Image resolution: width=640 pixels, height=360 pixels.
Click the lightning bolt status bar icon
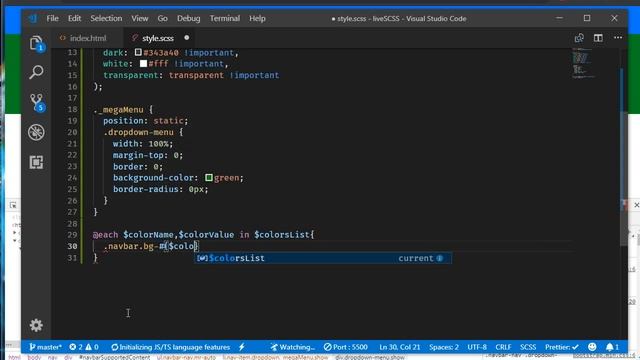242,347
